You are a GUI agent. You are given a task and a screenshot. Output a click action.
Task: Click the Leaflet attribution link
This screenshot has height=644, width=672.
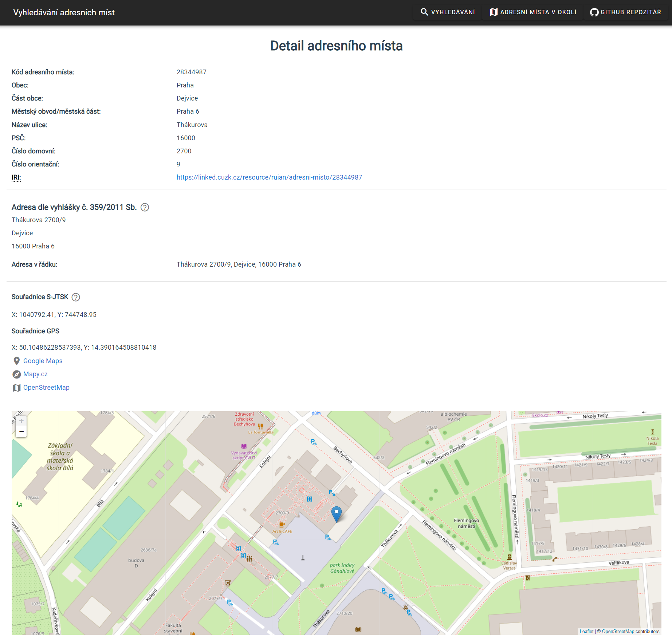586,631
